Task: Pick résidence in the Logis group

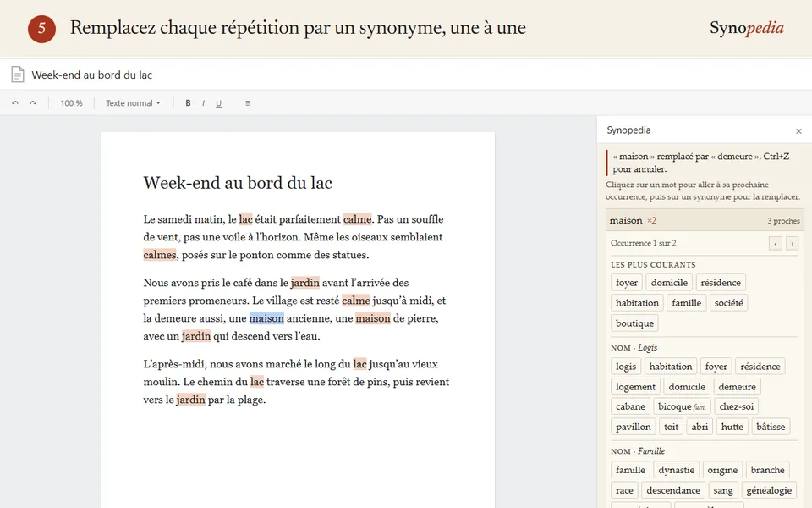Action: tap(760, 367)
